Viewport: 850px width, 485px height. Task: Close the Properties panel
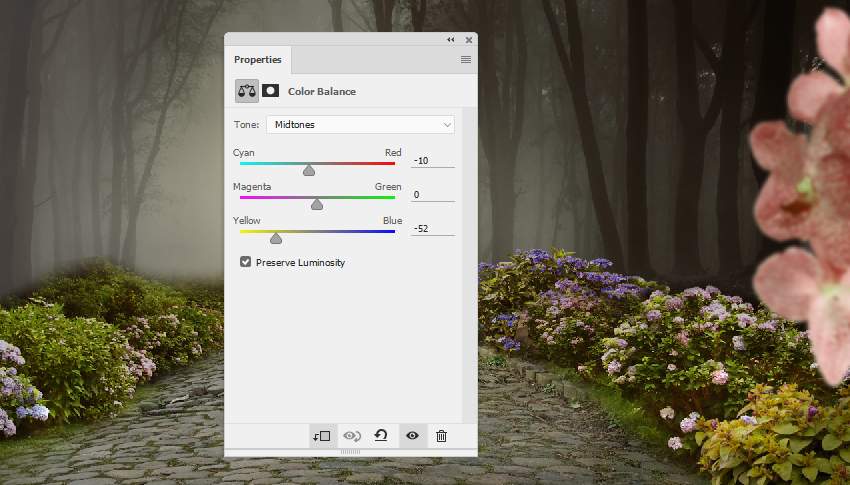pos(469,40)
